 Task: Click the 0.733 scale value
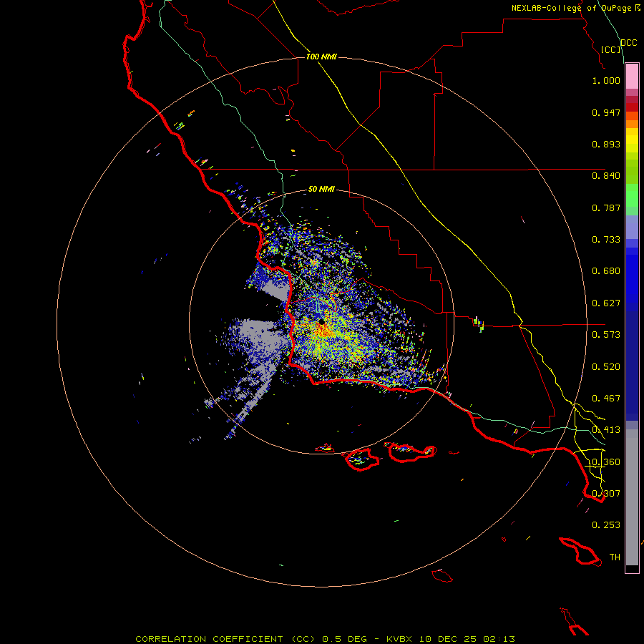tap(606, 240)
